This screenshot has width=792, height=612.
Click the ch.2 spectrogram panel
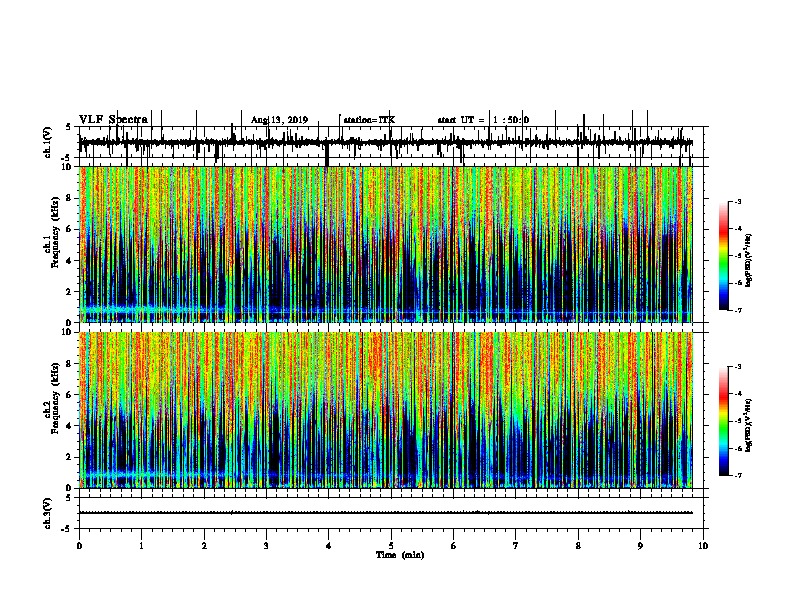(386, 410)
